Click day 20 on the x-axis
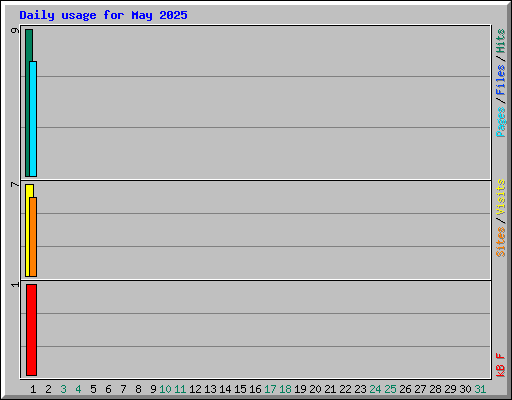This screenshot has width=512, height=400. [x=315, y=389]
